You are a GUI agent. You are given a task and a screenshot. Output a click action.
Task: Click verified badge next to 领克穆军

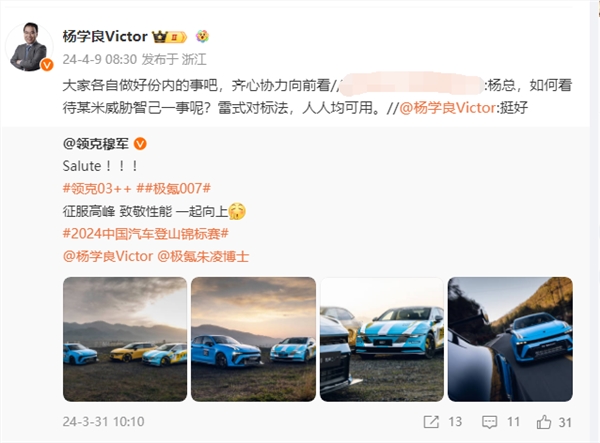[140, 144]
